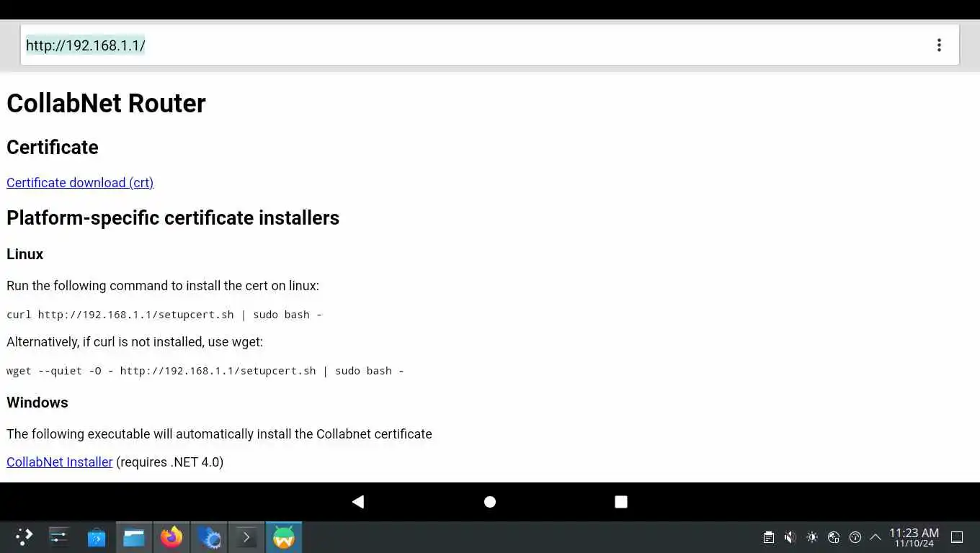This screenshot has height=553, width=980.
Task: Launch Discover software store from taskbar
Action: [x=97, y=537]
